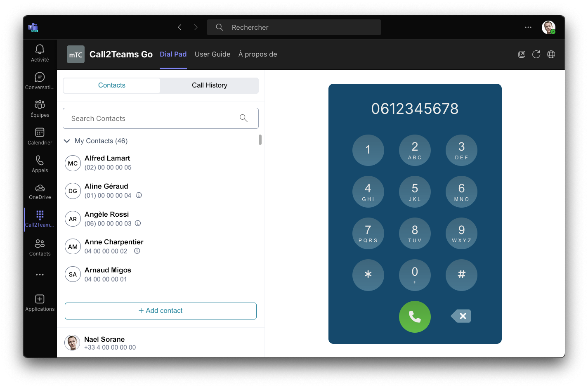Dial digit 7 PQRS on keypad
Image resolution: width=588 pixels, height=388 pixels.
(x=368, y=234)
